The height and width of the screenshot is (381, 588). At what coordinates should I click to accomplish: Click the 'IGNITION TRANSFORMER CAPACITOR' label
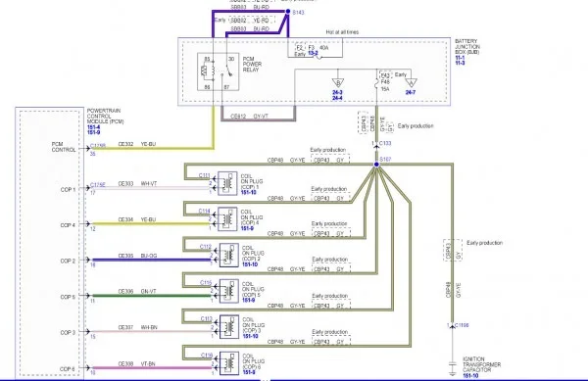(x=481, y=364)
